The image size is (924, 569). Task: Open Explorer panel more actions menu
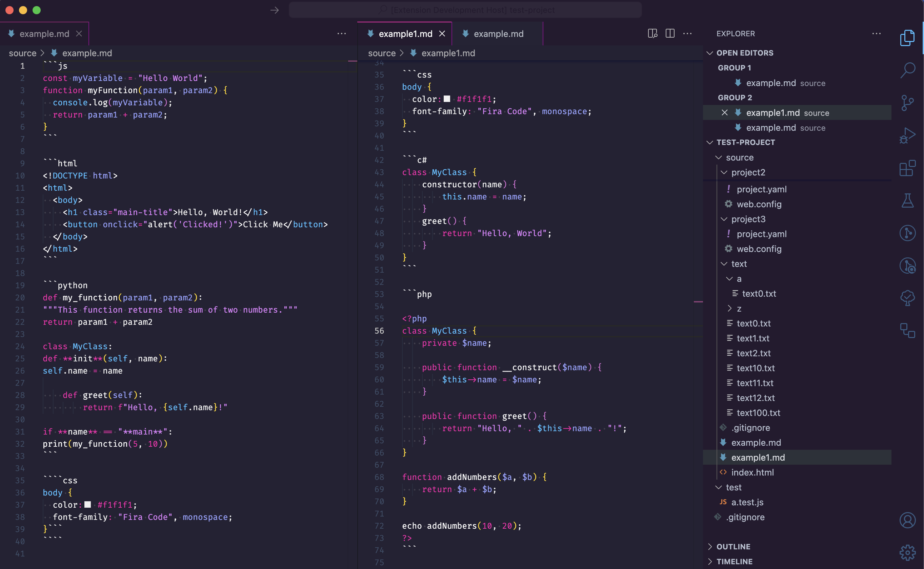pos(877,34)
